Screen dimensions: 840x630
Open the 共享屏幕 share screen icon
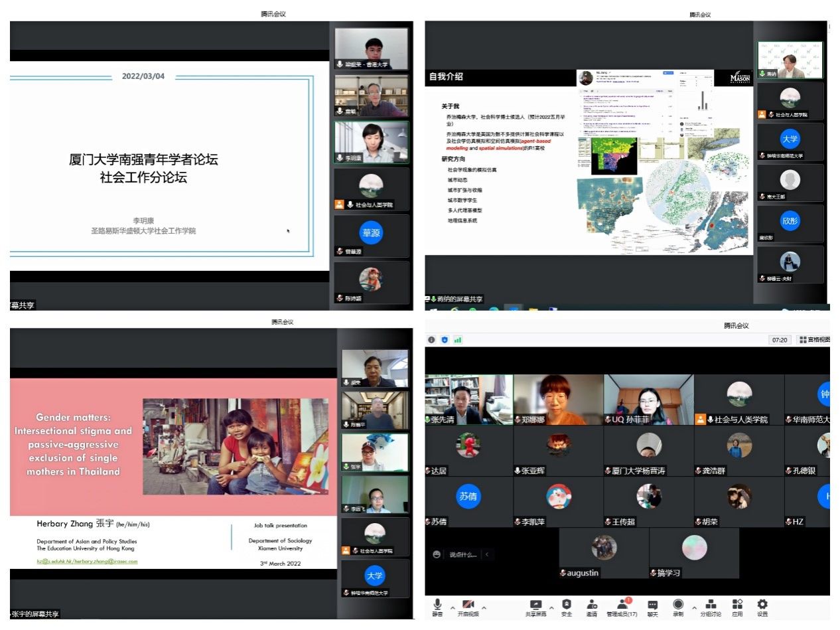(535, 605)
